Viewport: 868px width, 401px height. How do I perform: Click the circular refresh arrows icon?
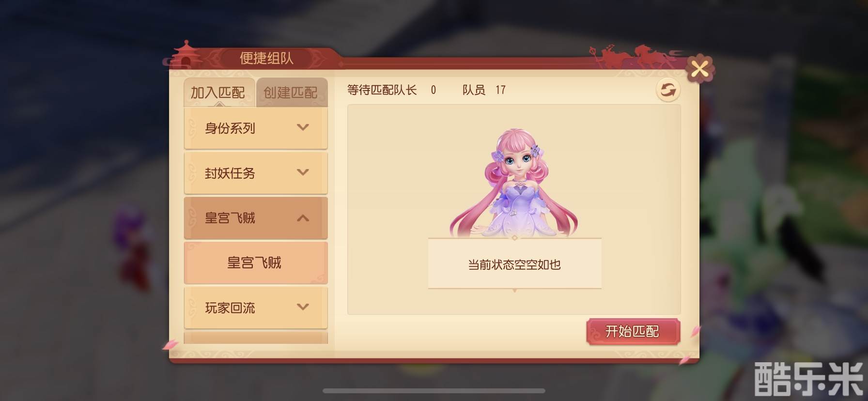(x=668, y=90)
